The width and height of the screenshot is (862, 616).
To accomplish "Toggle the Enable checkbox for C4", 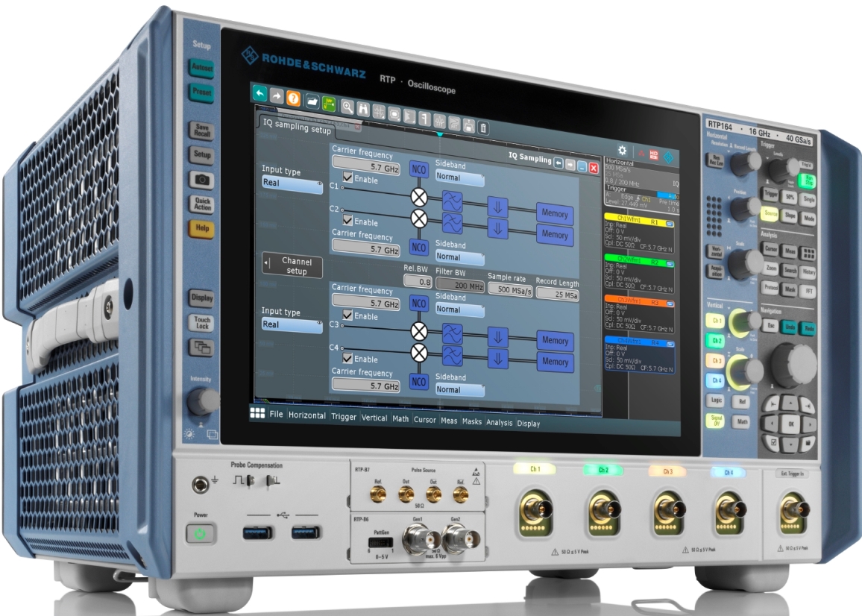I will (x=348, y=359).
